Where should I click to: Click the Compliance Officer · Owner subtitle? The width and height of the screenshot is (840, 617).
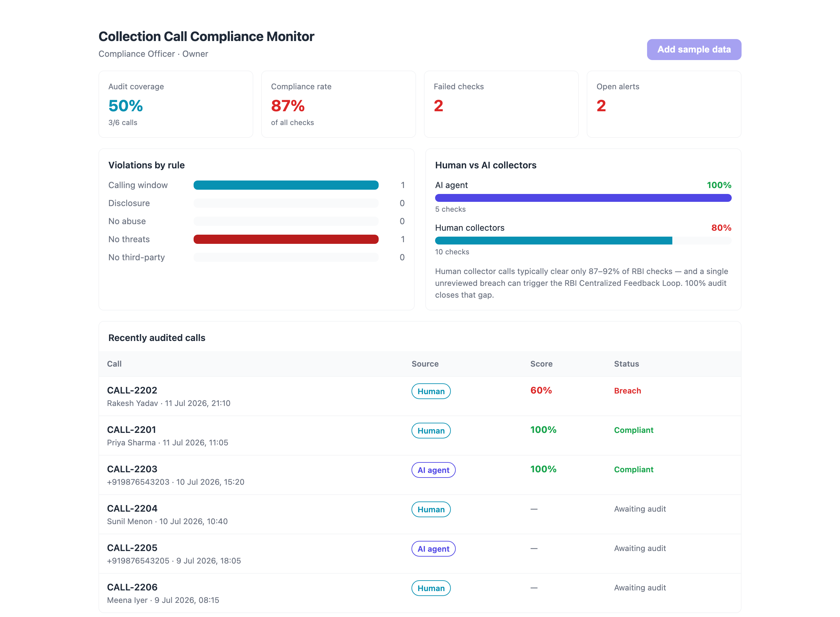coord(153,54)
